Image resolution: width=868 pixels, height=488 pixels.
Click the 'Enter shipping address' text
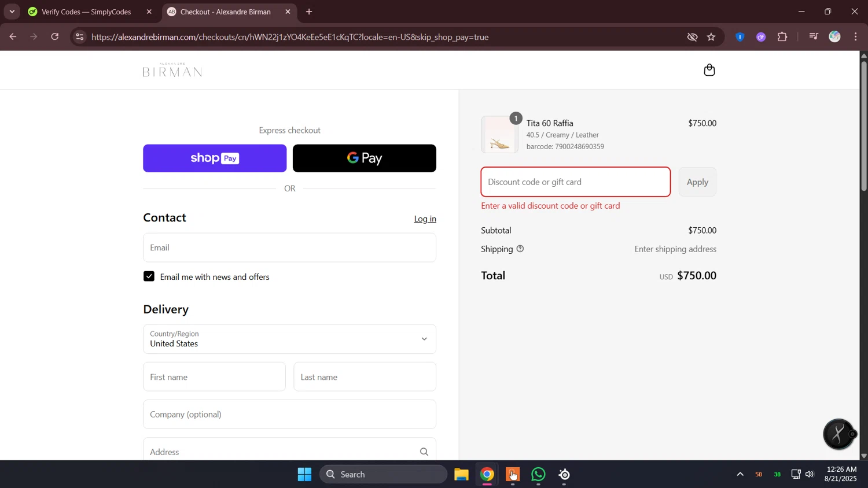(675, 249)
